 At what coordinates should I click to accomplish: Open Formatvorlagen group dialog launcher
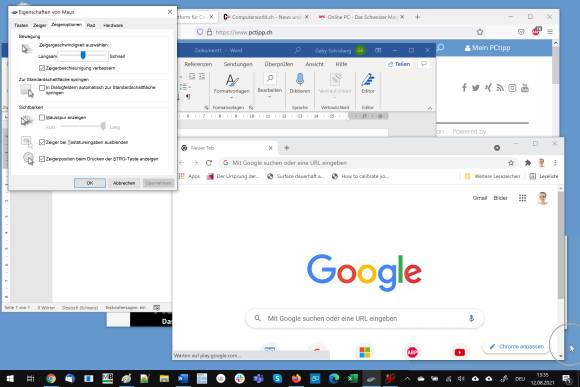click(x=251, y=107)
